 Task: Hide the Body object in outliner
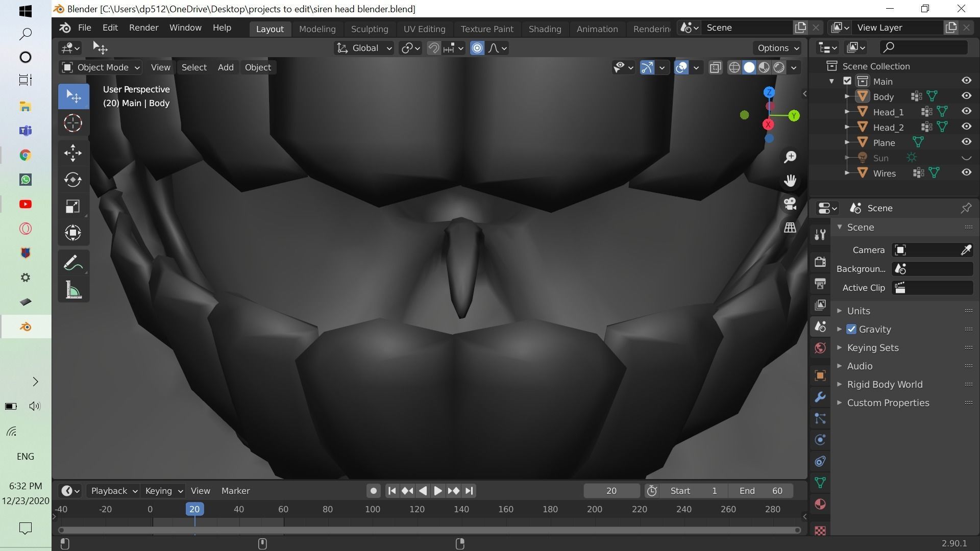(966, 96)
